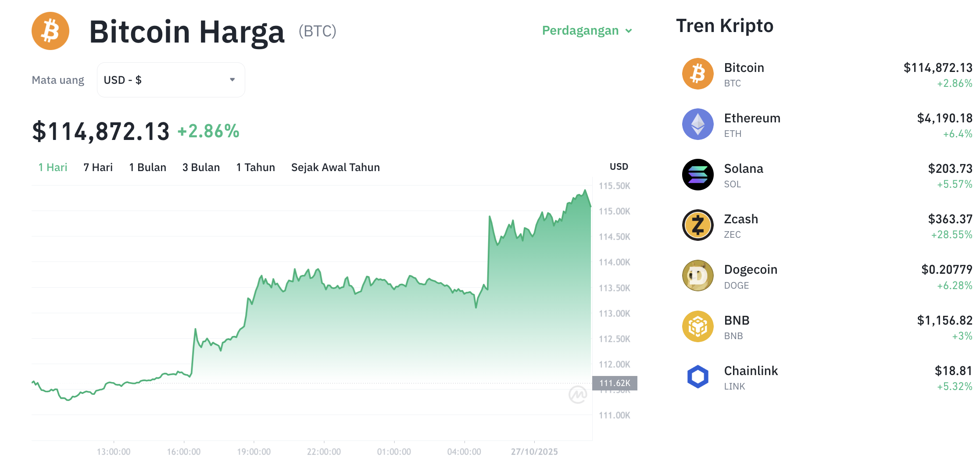Open the Dogecoin name link

[750, 269]
